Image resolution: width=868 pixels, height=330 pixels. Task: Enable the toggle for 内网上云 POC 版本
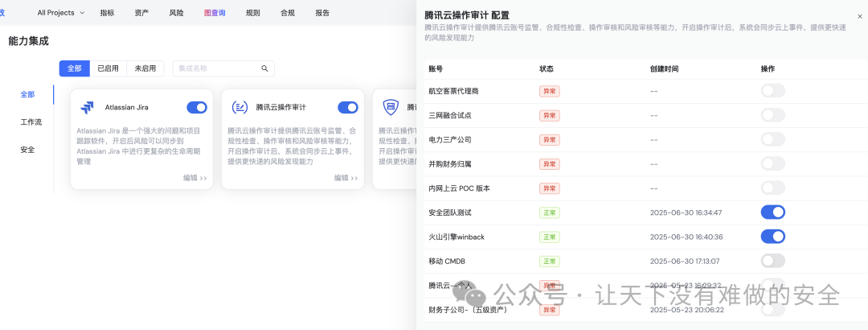pos(773,188)
